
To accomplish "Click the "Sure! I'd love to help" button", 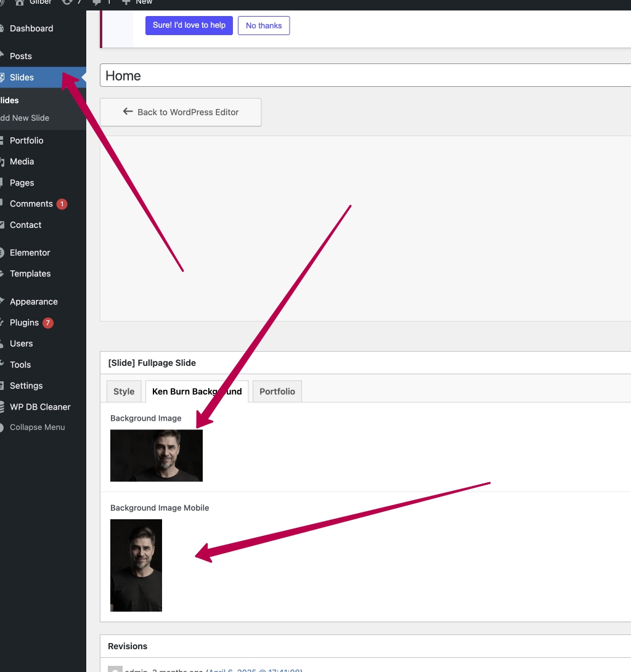I will coord(189,26).
